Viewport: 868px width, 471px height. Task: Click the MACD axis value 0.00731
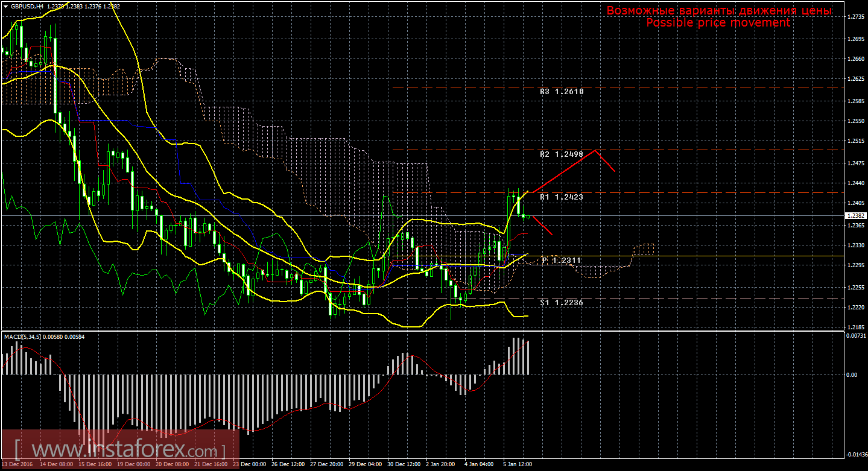click(856, 335)
